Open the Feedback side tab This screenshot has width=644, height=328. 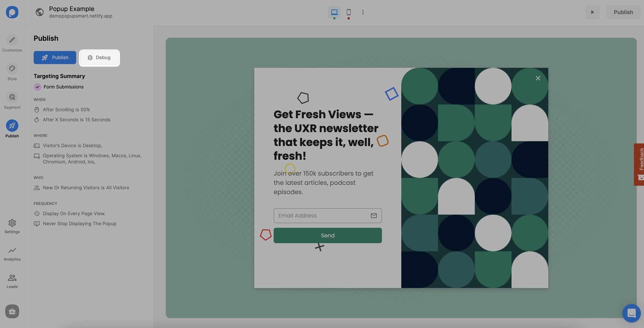click(x=639, y=164)
